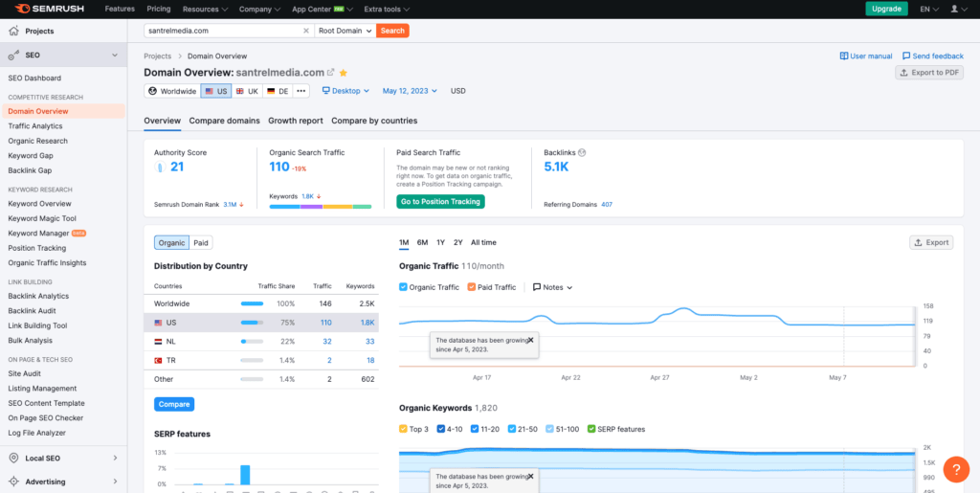Image resolution: width=980 pixels, height=493 pixels.
Task: Open the May 12, 2023 date picker
Action: point(410,91)
